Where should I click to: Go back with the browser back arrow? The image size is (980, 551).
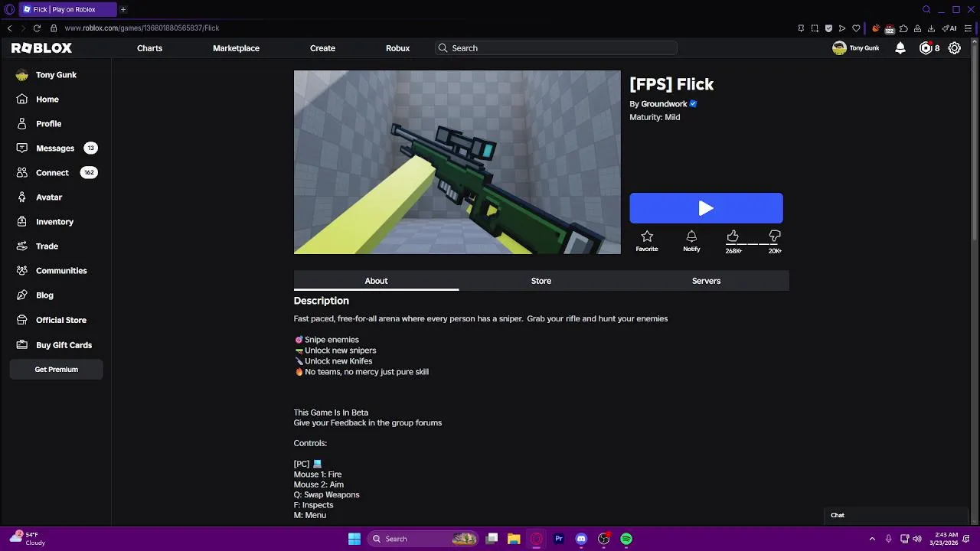click(x=9, y=28)
